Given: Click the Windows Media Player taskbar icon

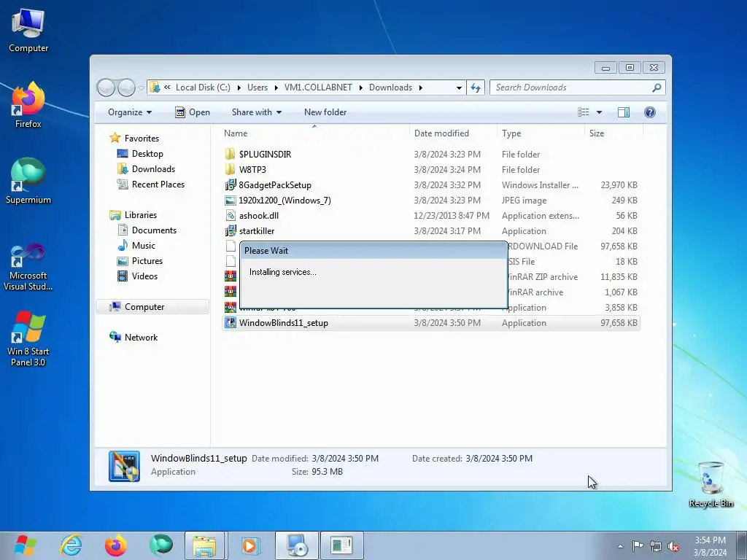Looking at the screenshot, I should [x=249, y=545].
